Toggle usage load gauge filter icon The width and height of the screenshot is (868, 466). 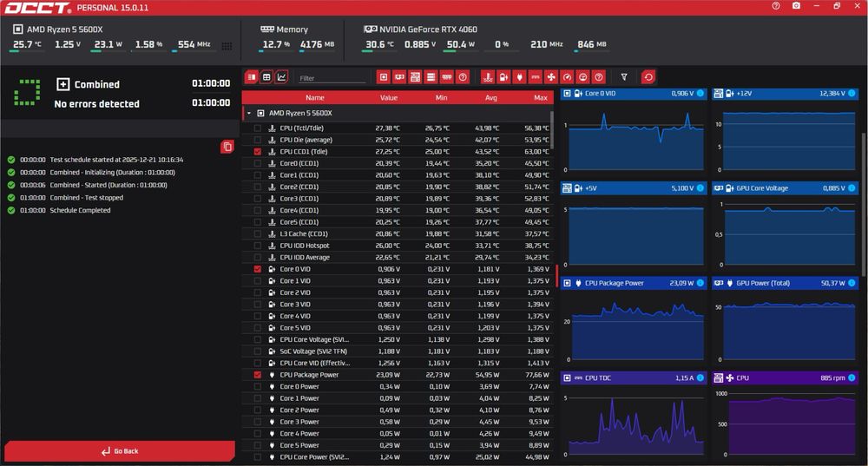[x=582, y=77]
